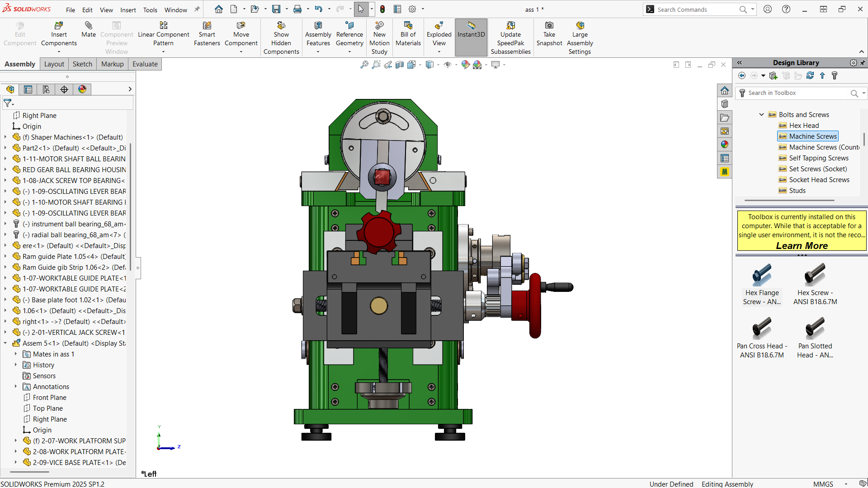Open the ConfigurationManager tab icon
The width and height of the screenshot is (868, 488).
[x=46, y=89]
